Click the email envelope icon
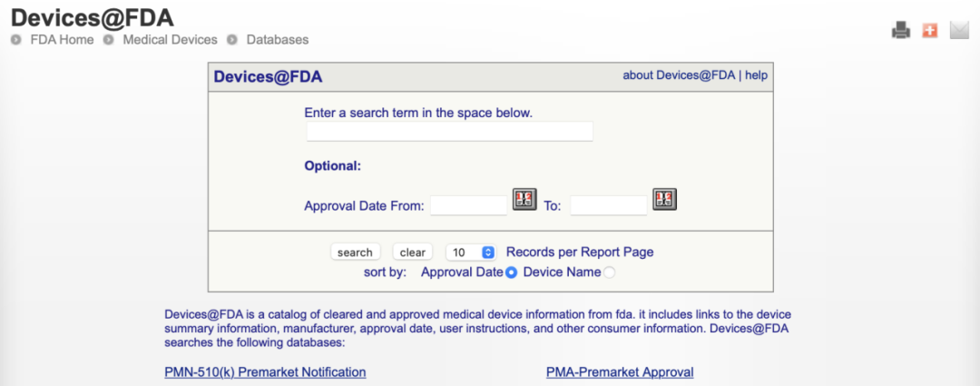The height and width of the screenshot is (386, 980). click(959, 30)
